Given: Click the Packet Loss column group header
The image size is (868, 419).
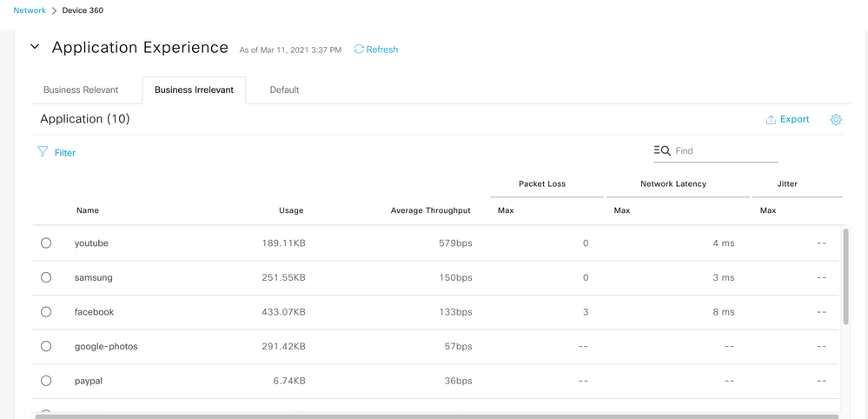Looking at the screenshot, I should [x=542, y=183].
